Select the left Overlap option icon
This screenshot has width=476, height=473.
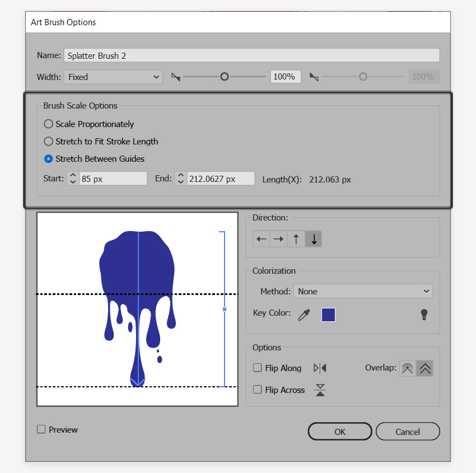pos(407,368)
